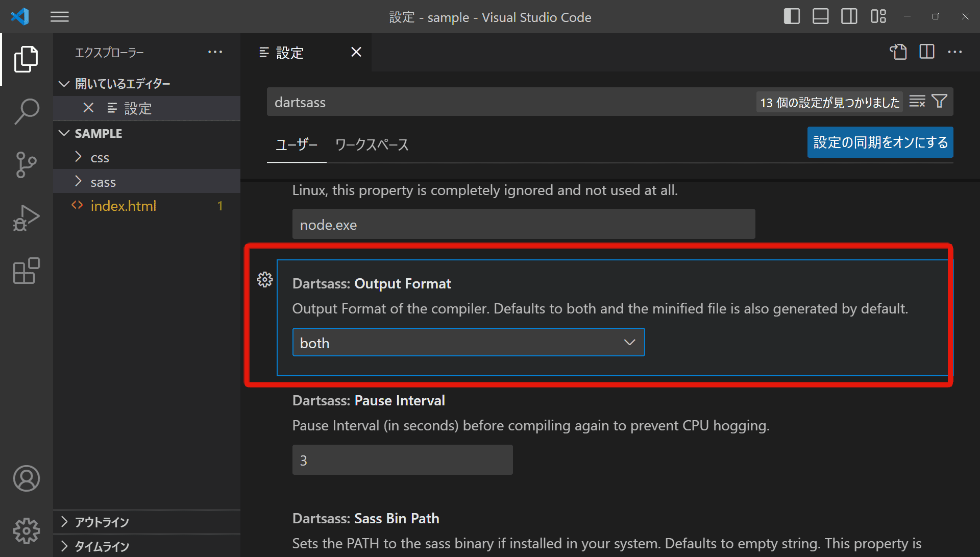
Task: Toggle the bottom panel layout
Action: click(x=821, y=16)
